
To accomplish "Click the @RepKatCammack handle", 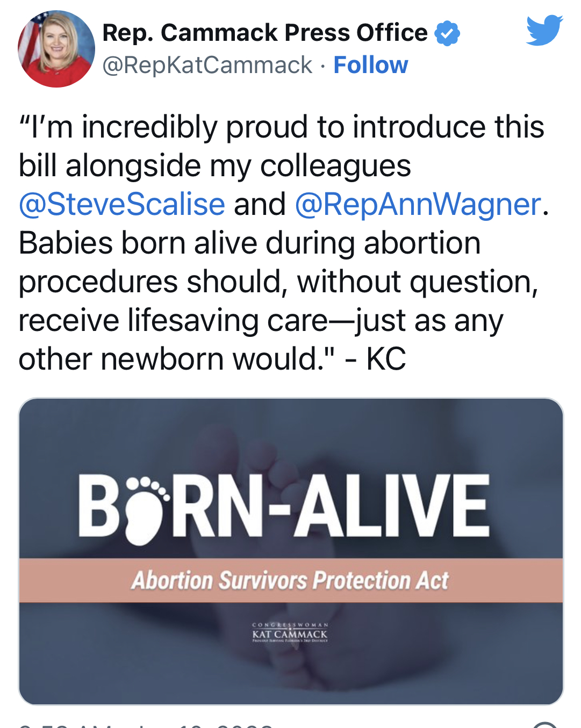I will [207, 65].
